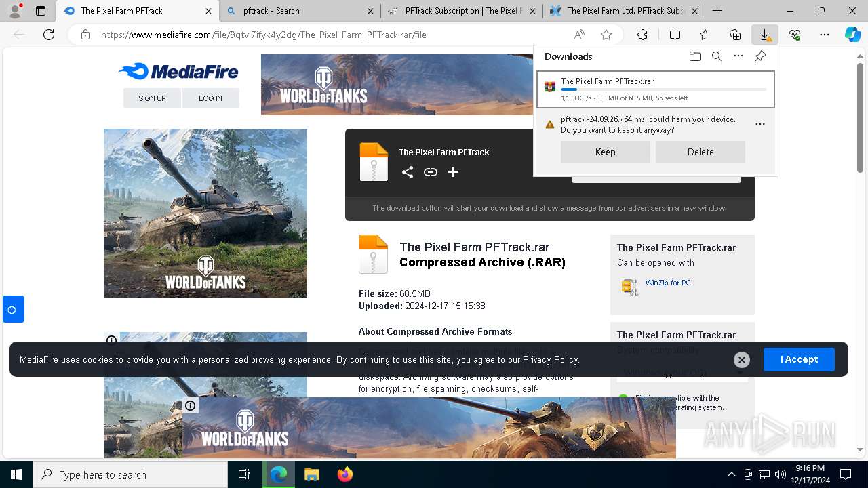Open the favorites list icon
The height and width of the screenshot is (488, 868).
pyautogui.click(x=705, y=35)
